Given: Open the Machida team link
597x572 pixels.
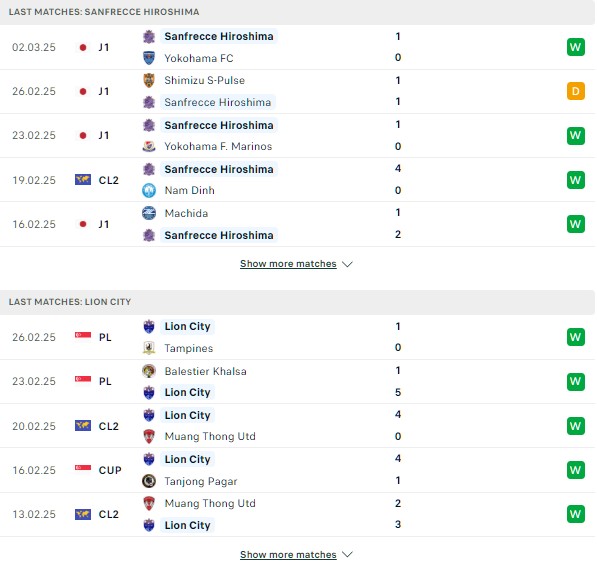Looking at the screenshot, I should [x=186, y=213].
